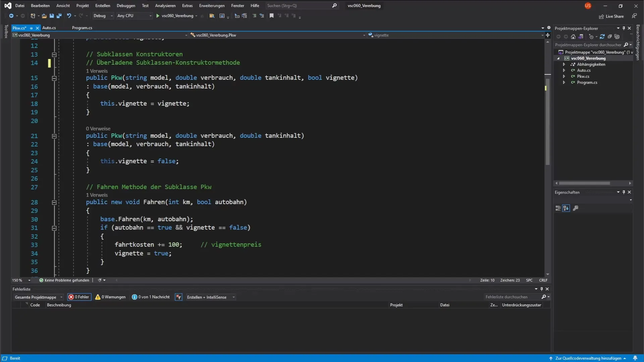Open the Analysieren menu

165,6
